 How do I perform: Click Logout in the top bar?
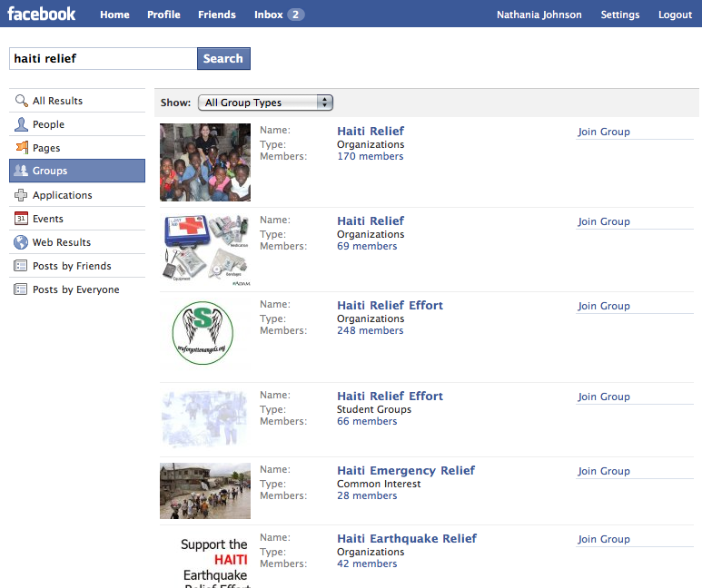[675, 15]
